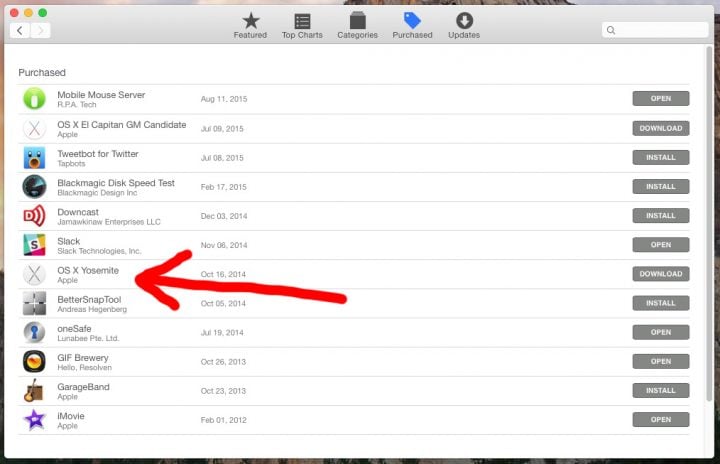
Task: Click the Slack app icon
Action: click(x=34, y=245)
